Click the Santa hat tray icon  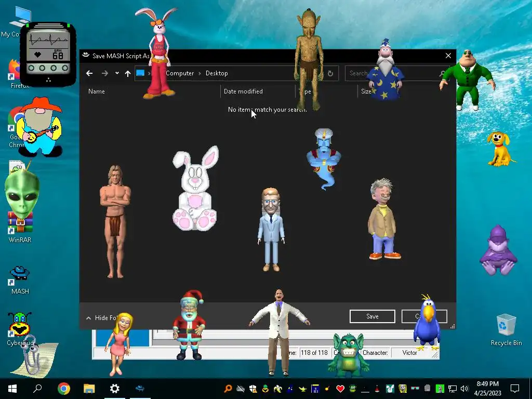[x=377, y=389]
